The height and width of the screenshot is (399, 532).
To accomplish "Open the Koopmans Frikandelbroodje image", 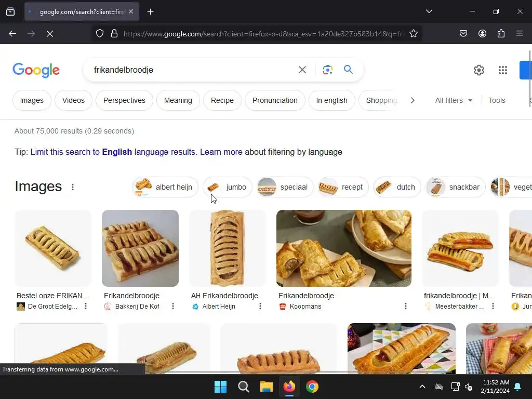I will point(344,248).
